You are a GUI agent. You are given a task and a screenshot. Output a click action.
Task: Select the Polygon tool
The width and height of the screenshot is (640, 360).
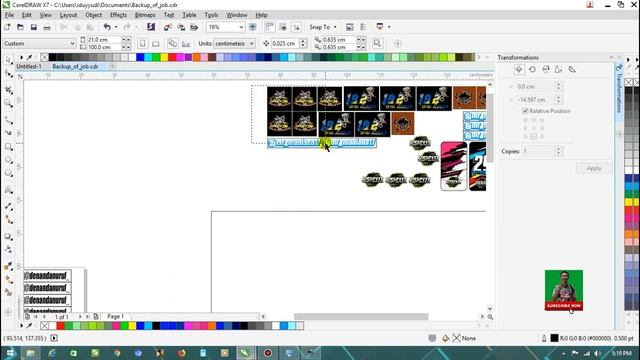(x=8, y=173)
